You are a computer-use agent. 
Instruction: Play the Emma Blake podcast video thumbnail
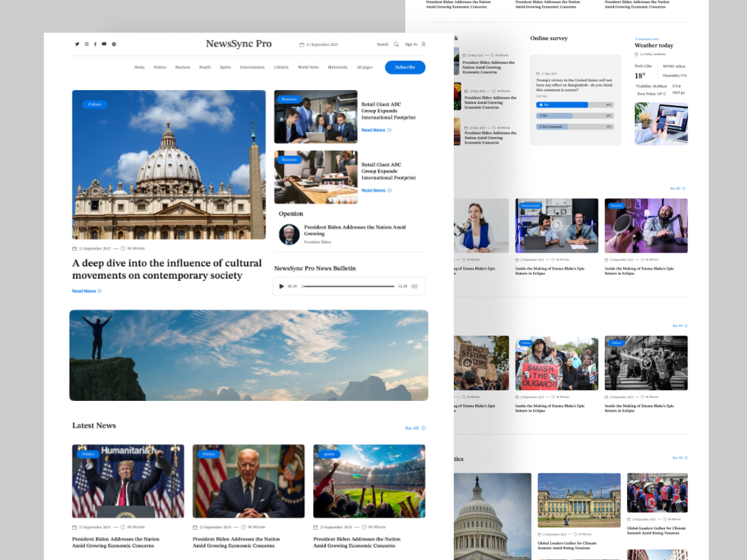point(557,225)
